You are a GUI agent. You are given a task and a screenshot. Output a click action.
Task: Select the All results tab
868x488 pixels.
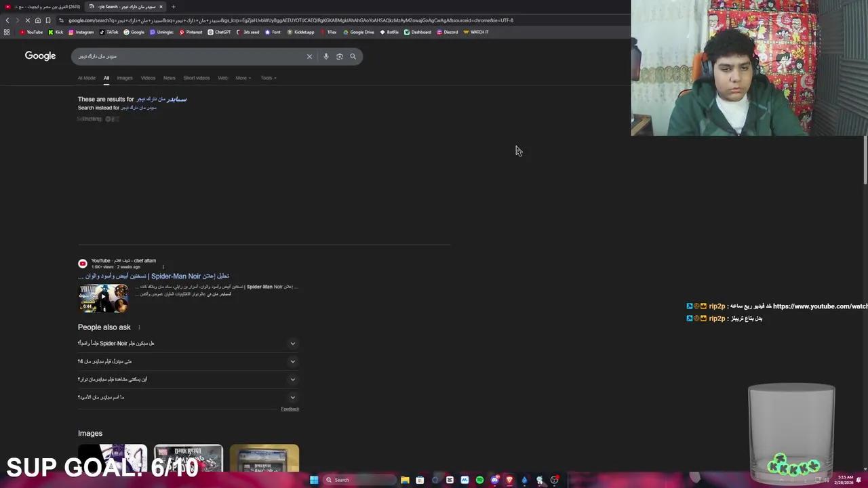pyautogui.click(x=106, y=78)
